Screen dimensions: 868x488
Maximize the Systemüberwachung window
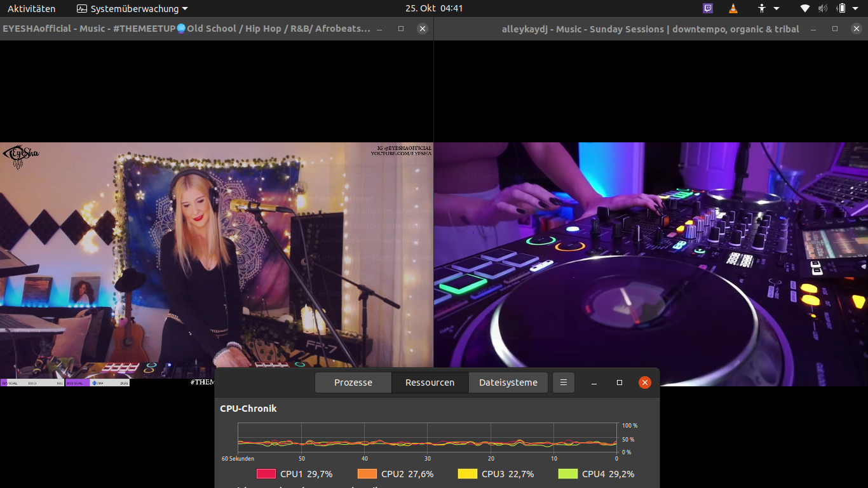click(x=620, y=383)
